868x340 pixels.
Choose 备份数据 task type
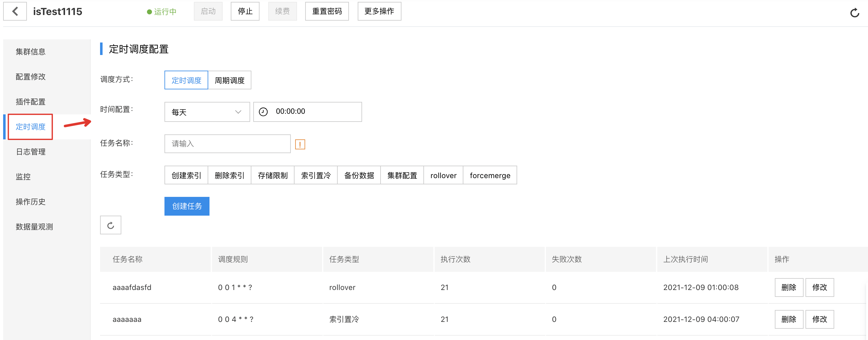pyautogui.click(x=359, y=175)
